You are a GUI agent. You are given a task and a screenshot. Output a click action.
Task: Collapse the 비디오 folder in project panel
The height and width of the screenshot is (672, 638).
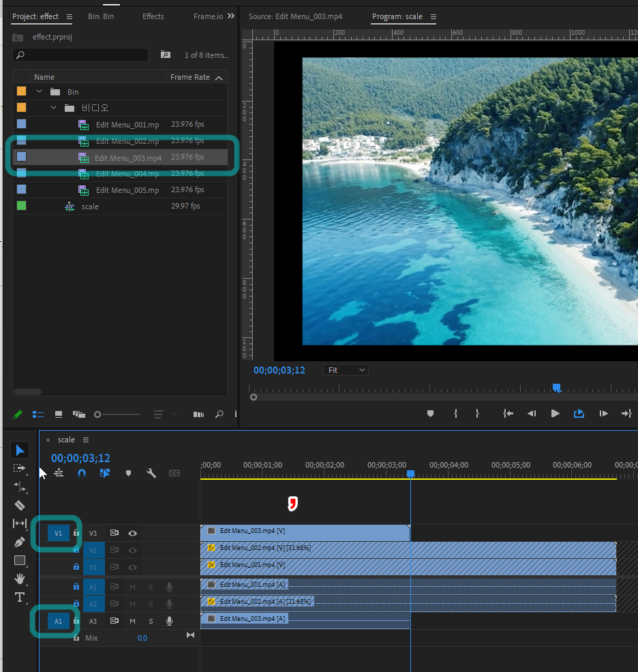coord(55,108)
